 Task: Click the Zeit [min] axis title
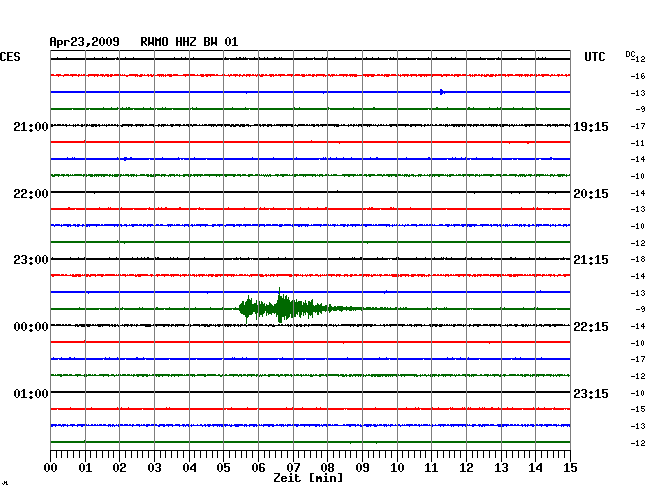[308, 478]
